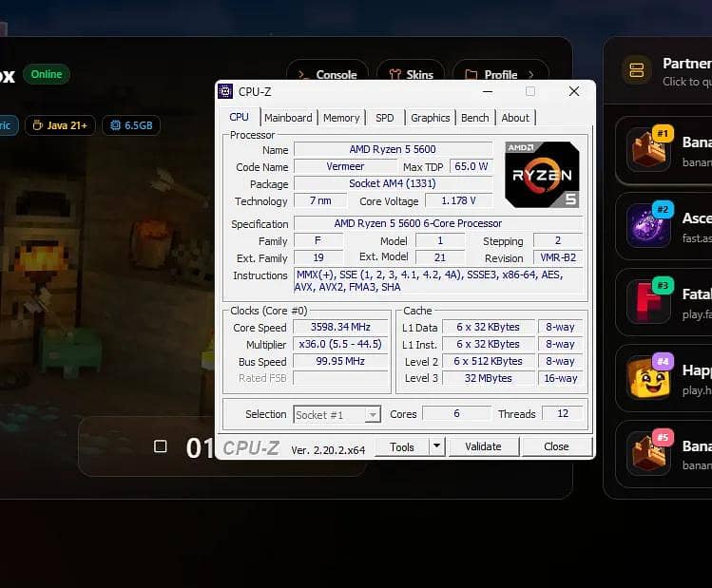Click the Ryzen 5 processor logo
Screen dimensions: 712x588
coord(542,175)
